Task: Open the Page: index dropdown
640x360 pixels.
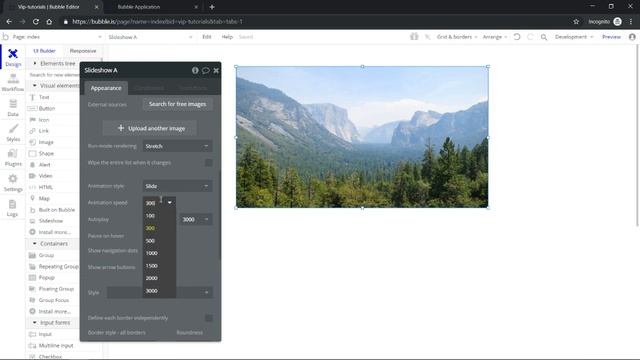Action: click(56, 37)
